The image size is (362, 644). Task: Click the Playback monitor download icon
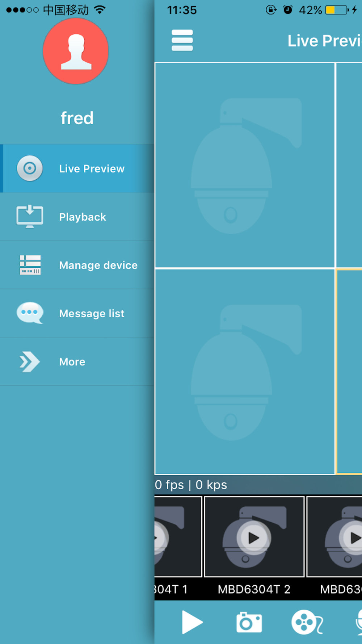point(30,216)
